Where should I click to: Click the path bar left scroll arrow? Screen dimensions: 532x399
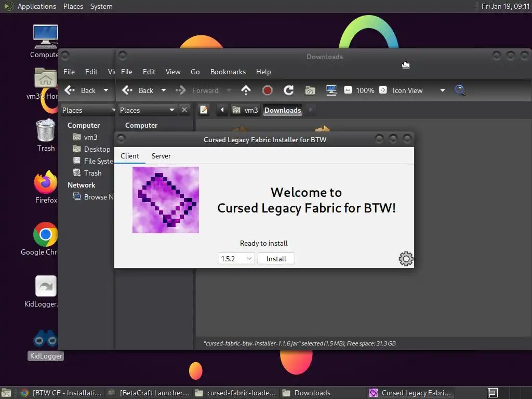[222, 110]
